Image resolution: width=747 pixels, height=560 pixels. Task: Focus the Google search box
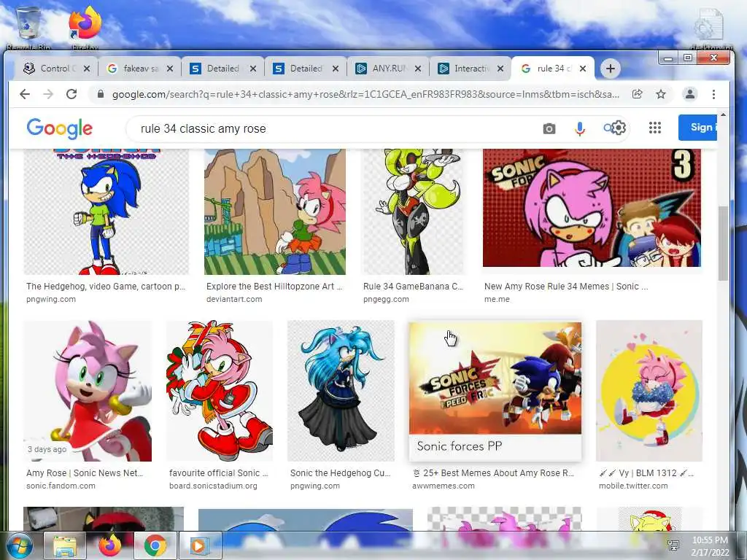333,129
